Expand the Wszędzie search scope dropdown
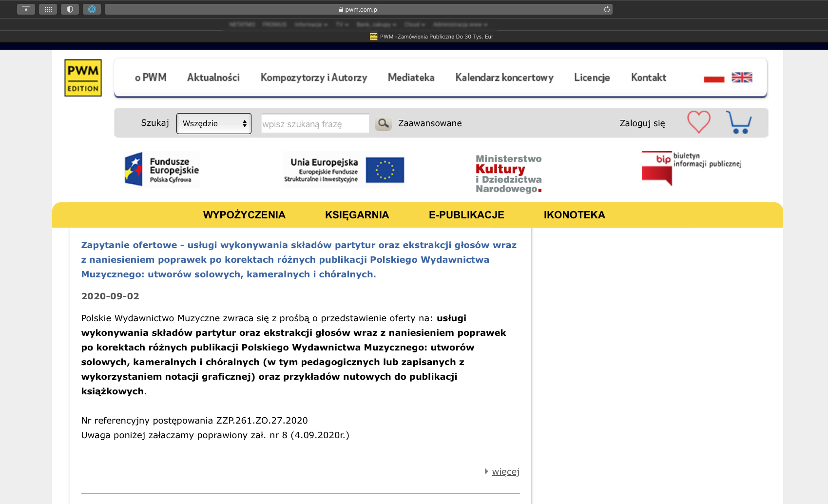 (x=214, y=124)
